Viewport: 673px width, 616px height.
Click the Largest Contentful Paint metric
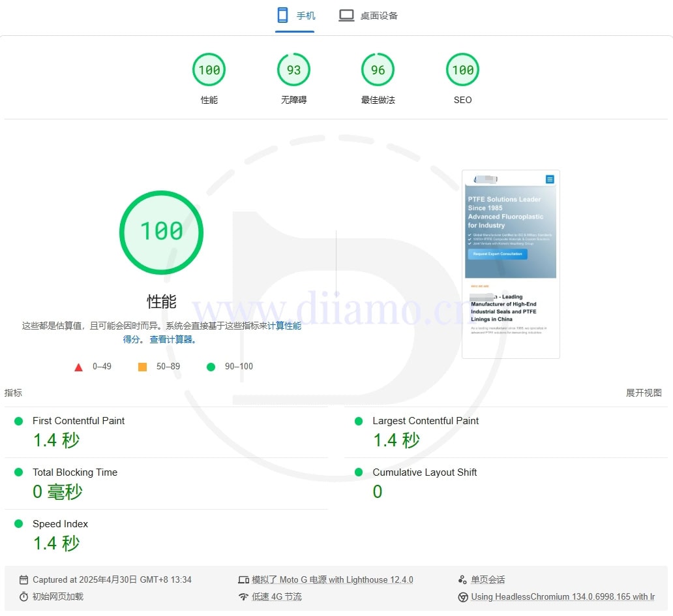pyautogui.click(x=425, y=421)
